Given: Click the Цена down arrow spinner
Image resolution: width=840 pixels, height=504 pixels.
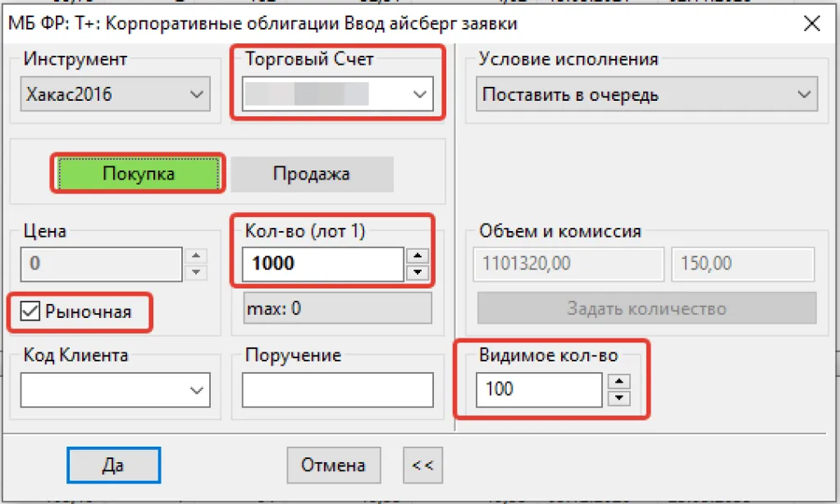Looking at the screenshot, I should click(196, 272).
